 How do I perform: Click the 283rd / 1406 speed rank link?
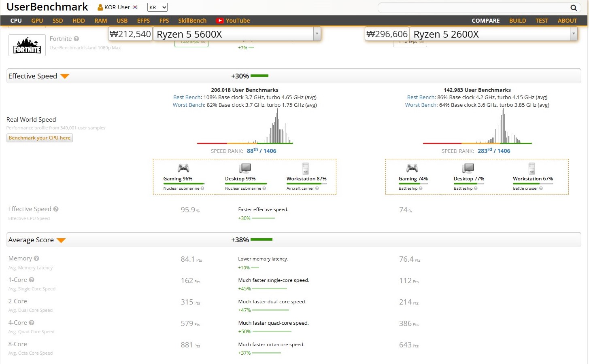(494, 150)
